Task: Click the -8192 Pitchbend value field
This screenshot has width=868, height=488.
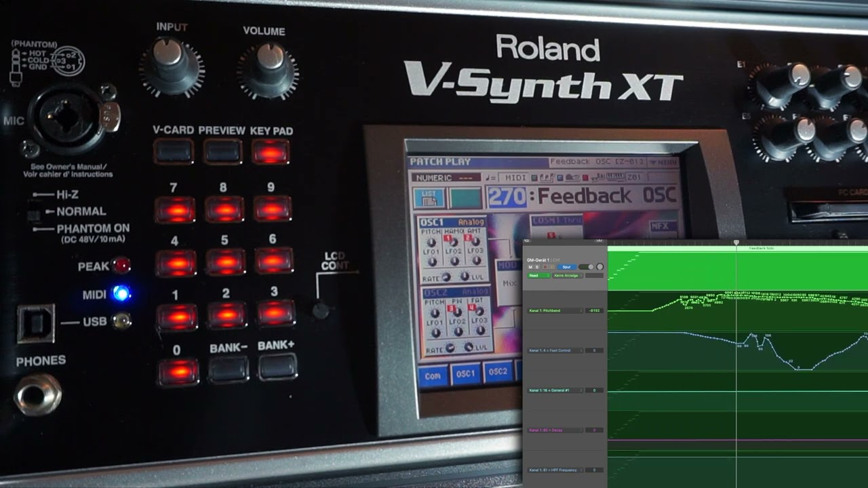Action: [x=594, y=310]
